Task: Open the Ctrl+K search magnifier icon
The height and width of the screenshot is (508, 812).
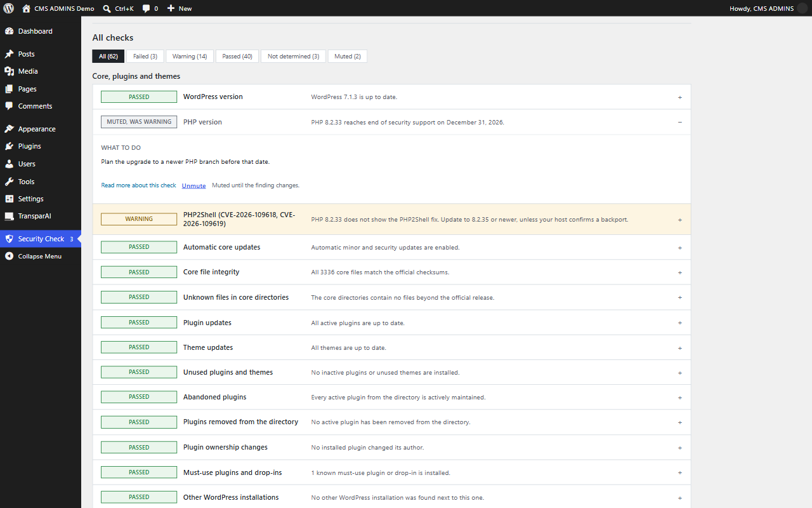Action: pos(107,8)
